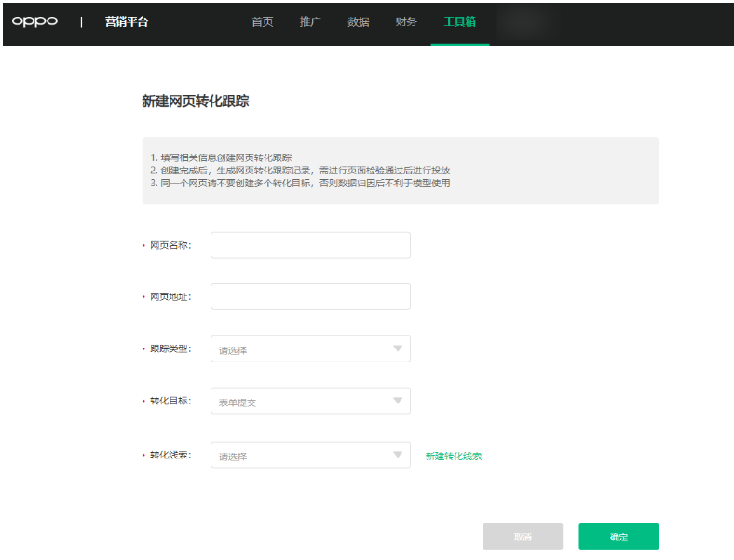The width and height of the screenshot is (734, 560).
Task: Click the 网页名称 label
Action: pyautogui.click(x=170, y=245)
